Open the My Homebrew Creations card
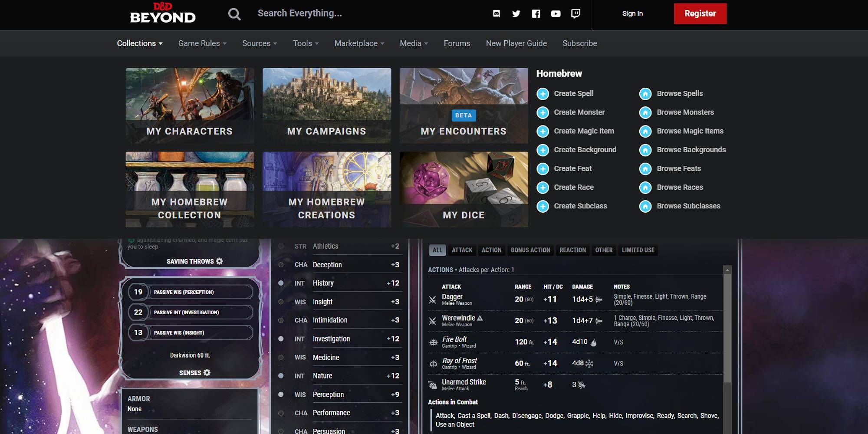The height and width of the screenshot is (434, 868). (x=327, y=189)
